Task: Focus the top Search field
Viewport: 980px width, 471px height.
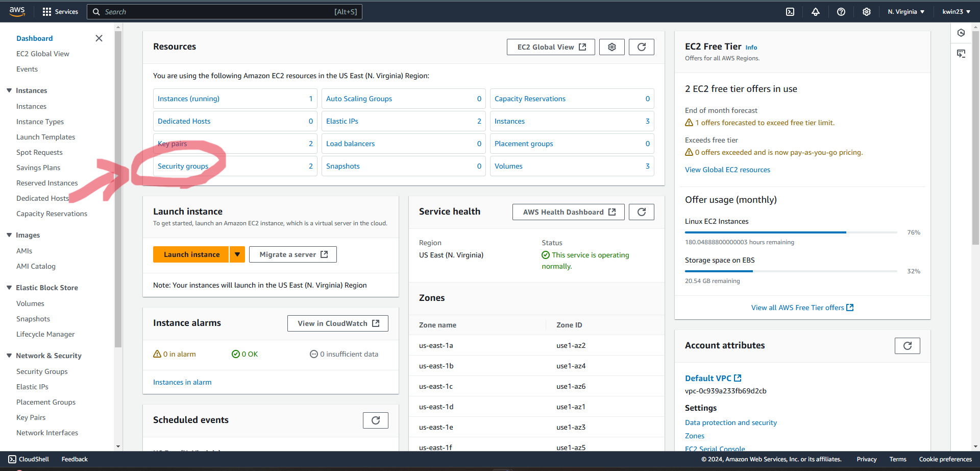Action: tap(225, 12)
